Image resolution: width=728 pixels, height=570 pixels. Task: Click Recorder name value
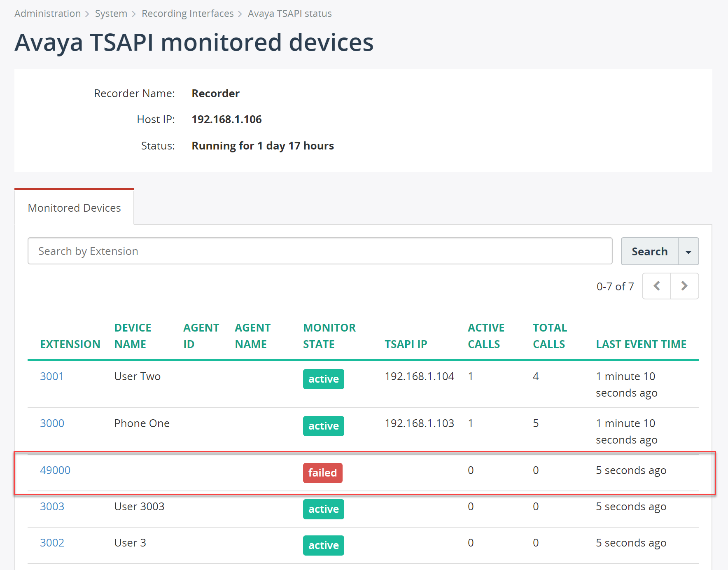(216, 93)
